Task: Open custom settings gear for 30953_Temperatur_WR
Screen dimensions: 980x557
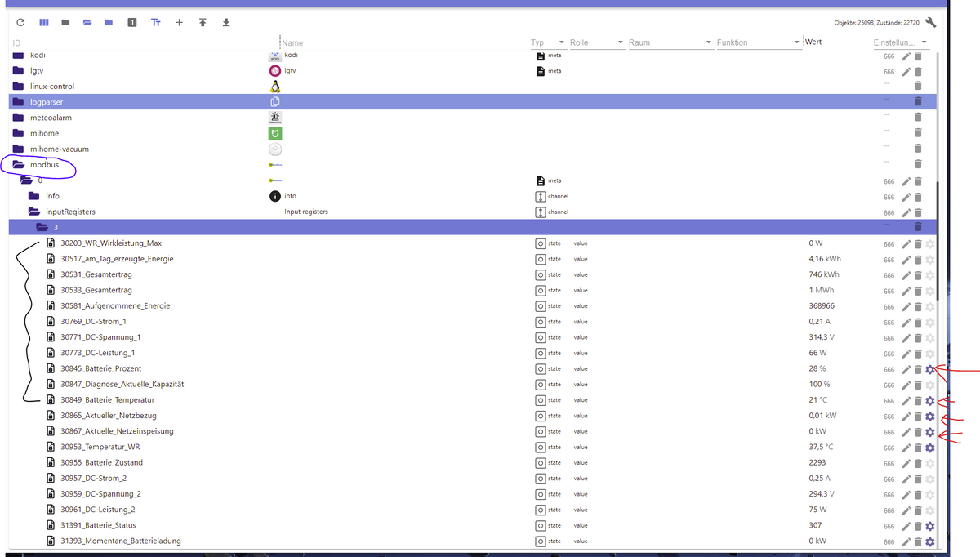Action: coord(929,448)
